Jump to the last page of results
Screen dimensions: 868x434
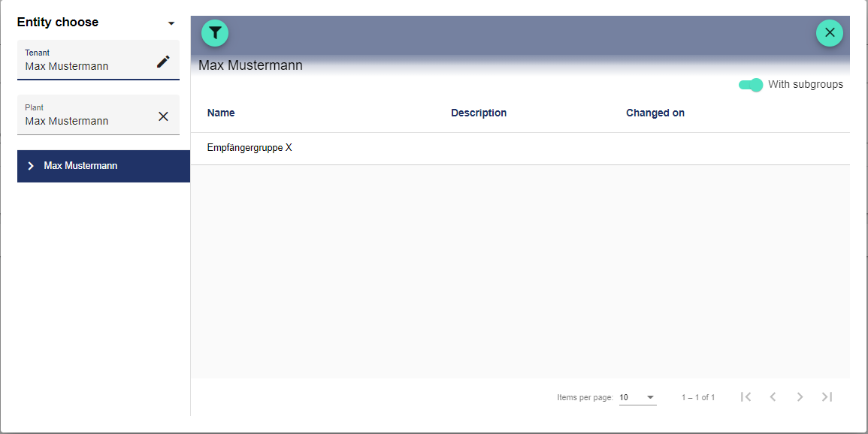[827, 397]
